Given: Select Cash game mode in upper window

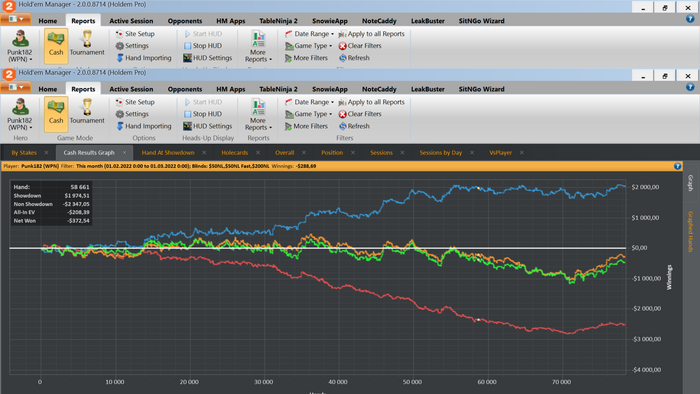Looking at the screenshot, I should pyautogui.click(x=56, y=46).
